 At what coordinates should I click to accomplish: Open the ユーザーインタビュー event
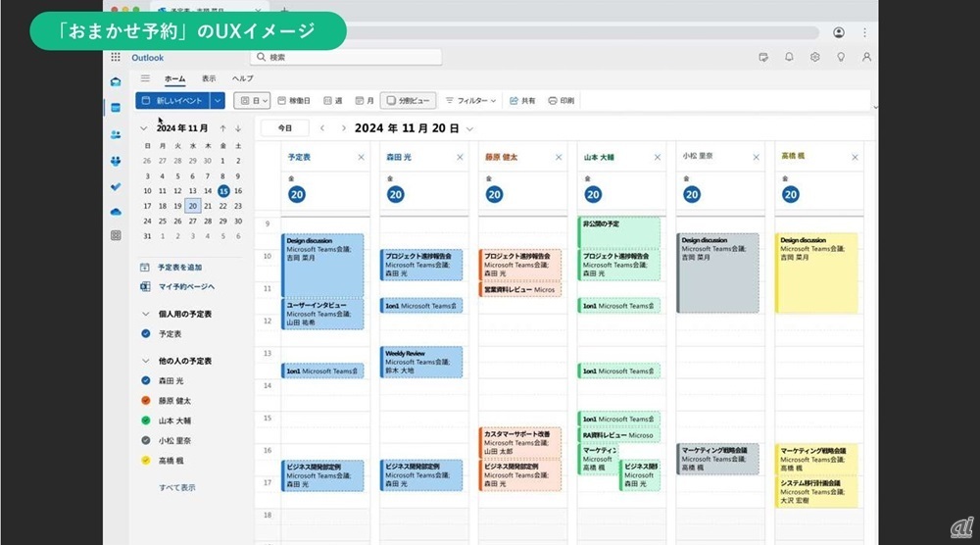coord(322,314)
